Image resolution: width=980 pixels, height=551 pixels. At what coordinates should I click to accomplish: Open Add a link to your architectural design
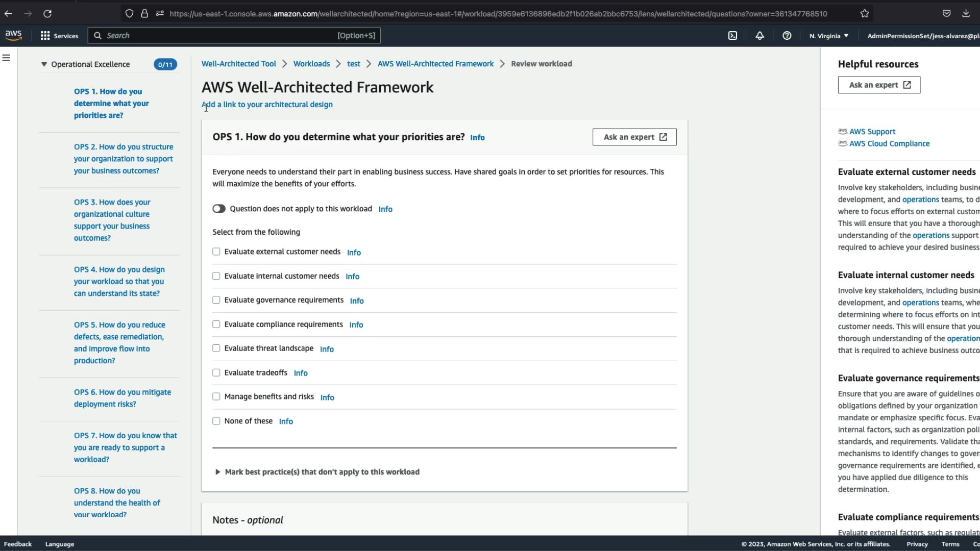point(267,105)
